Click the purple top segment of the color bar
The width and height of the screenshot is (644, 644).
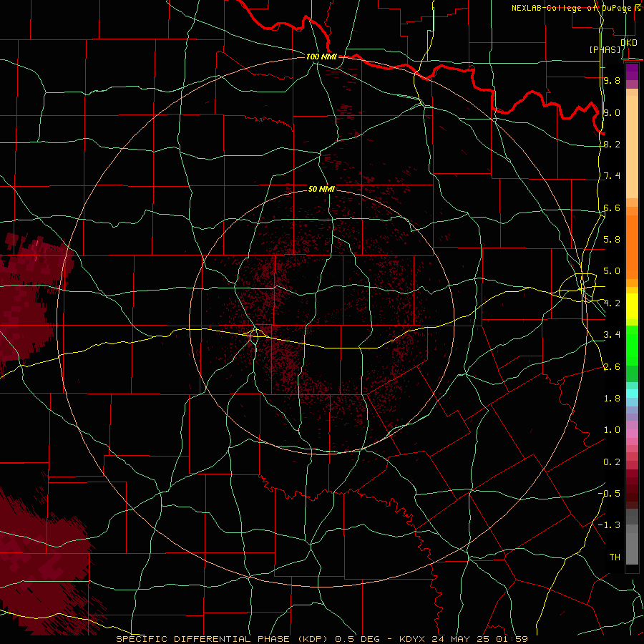[632, 72]
